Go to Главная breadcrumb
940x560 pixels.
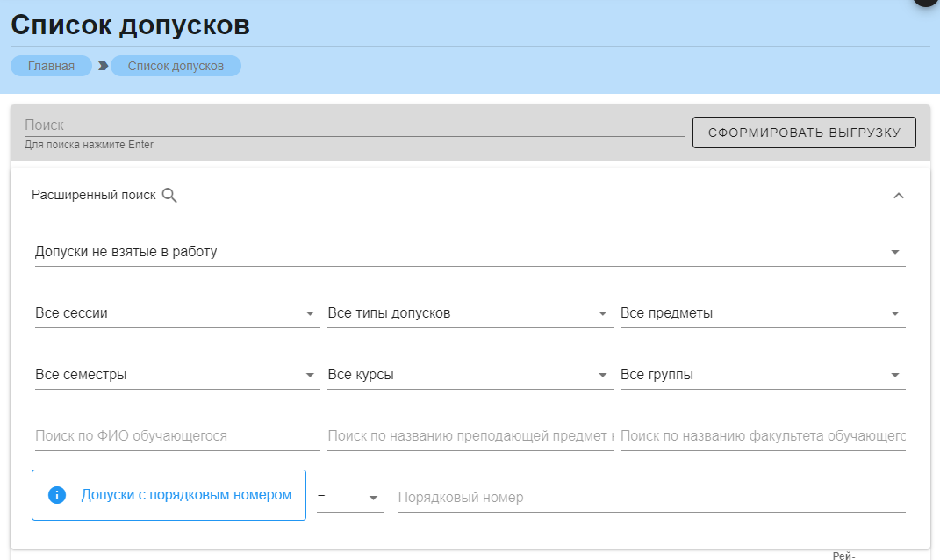pos(51,66)
